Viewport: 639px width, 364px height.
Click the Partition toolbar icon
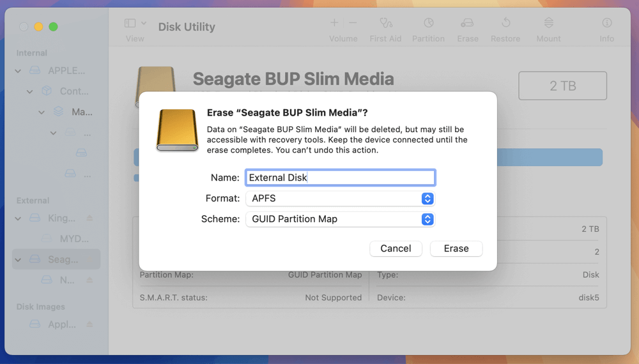coord(428,23)
